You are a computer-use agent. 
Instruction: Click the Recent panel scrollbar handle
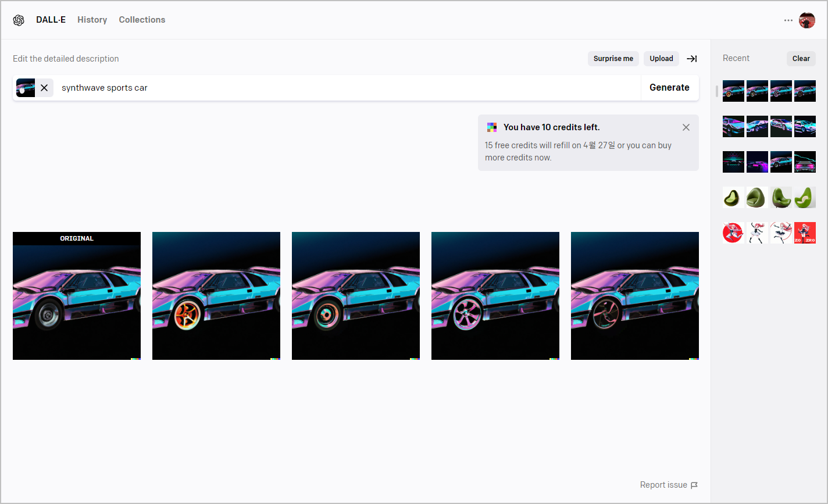click(x=717, y=91)
